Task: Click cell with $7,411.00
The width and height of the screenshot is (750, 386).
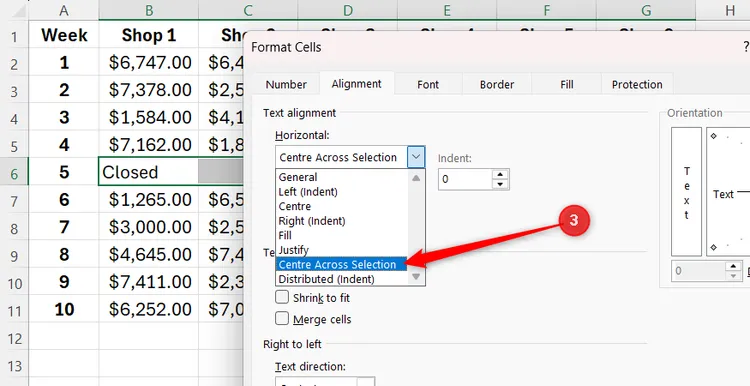Action: 149,282
